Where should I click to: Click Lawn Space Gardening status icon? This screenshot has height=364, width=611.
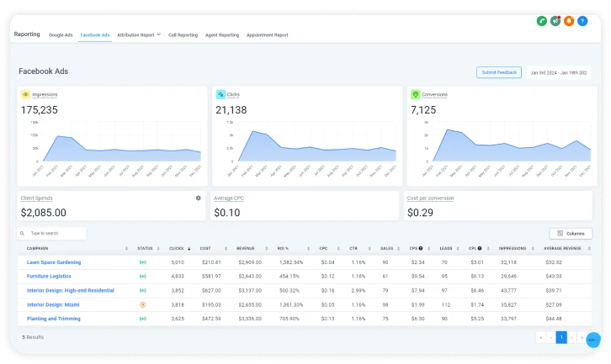pos(142,262)
